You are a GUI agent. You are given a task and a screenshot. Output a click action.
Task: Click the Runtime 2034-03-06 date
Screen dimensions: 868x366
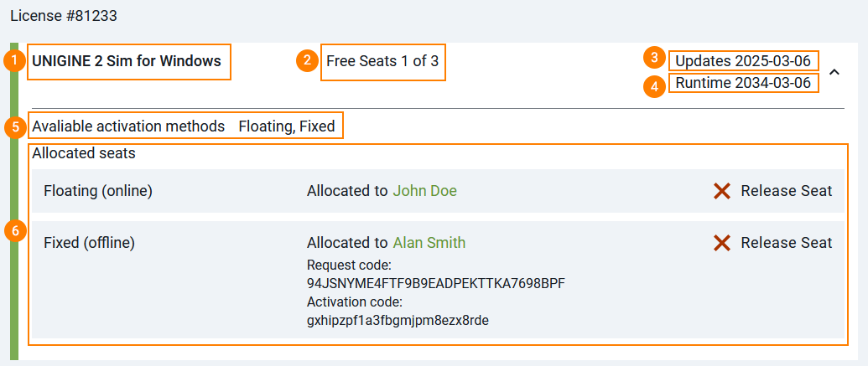(x=742, y=83)
